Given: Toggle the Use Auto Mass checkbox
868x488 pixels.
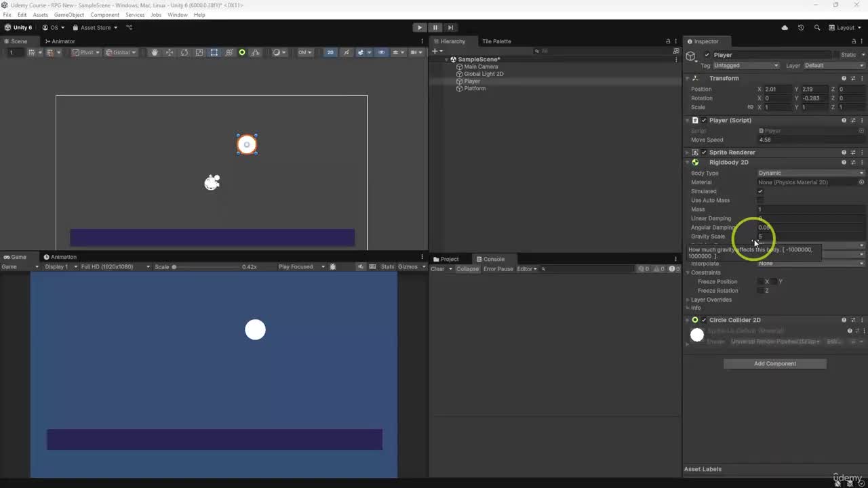Looking at the screenshot, I should (x=760, y=201).
